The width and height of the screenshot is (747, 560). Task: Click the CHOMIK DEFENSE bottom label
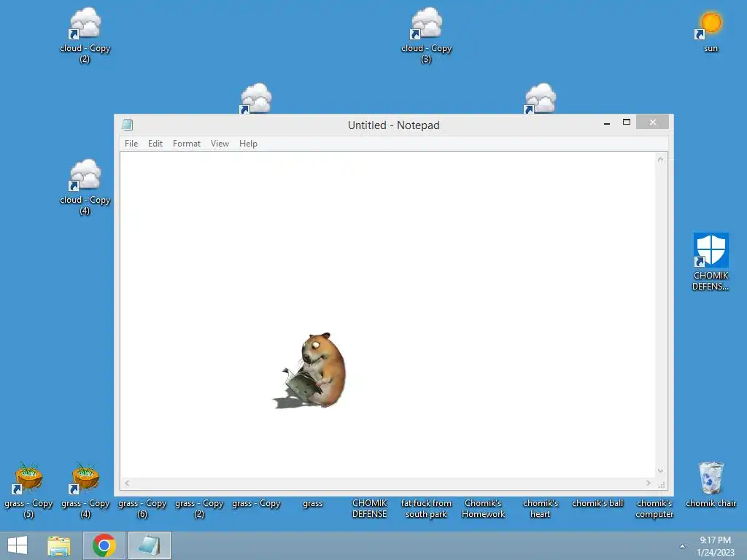pyautogui.click(x=370, y=508)
